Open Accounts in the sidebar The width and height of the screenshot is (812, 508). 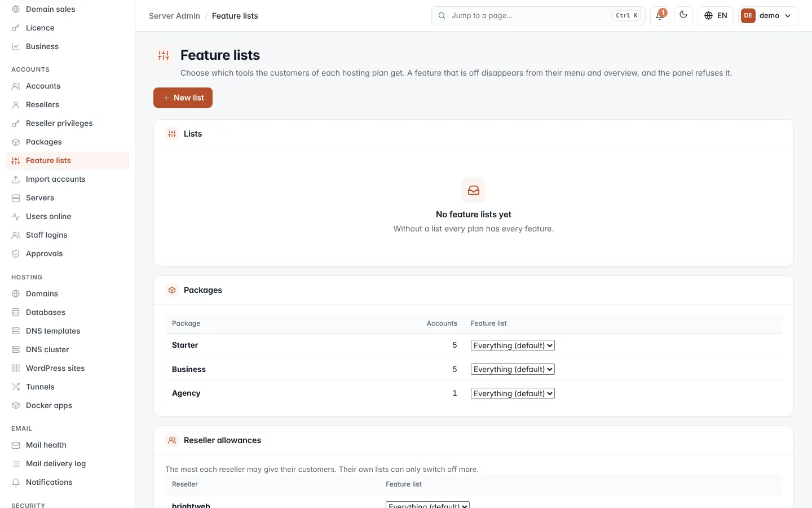click(x=68, y=86)
